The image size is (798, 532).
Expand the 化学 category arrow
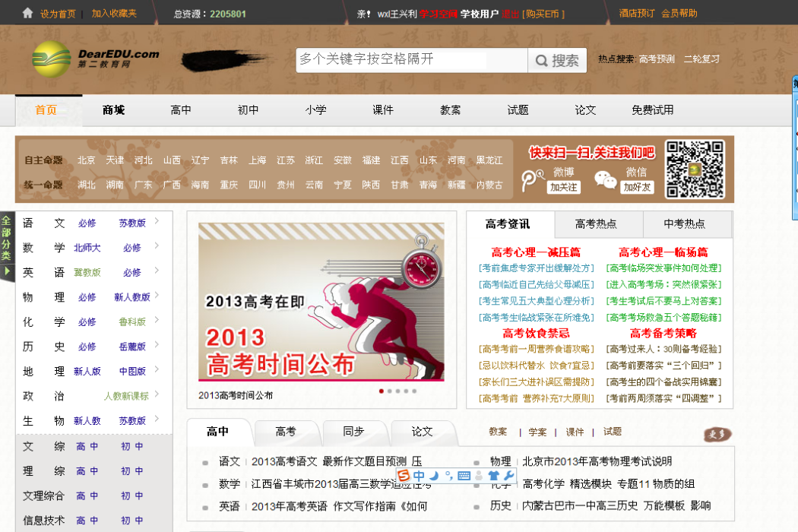tap(157, 320)
